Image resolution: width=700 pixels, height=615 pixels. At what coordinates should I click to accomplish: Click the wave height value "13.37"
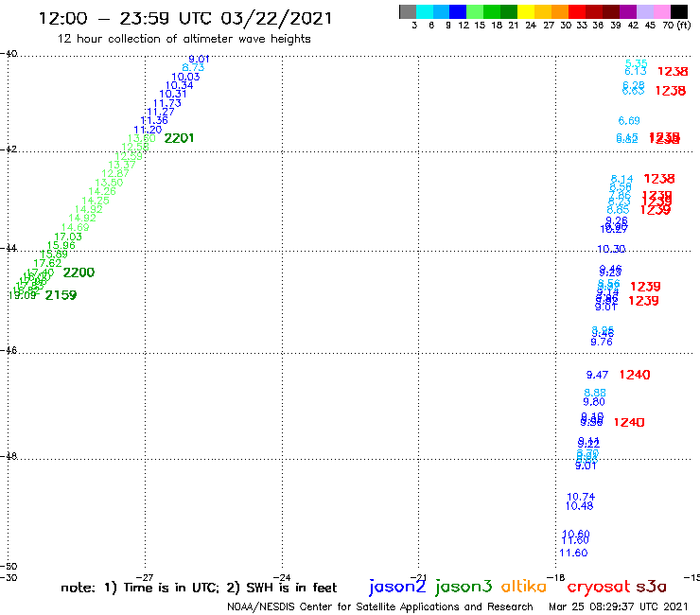(122, 165)
